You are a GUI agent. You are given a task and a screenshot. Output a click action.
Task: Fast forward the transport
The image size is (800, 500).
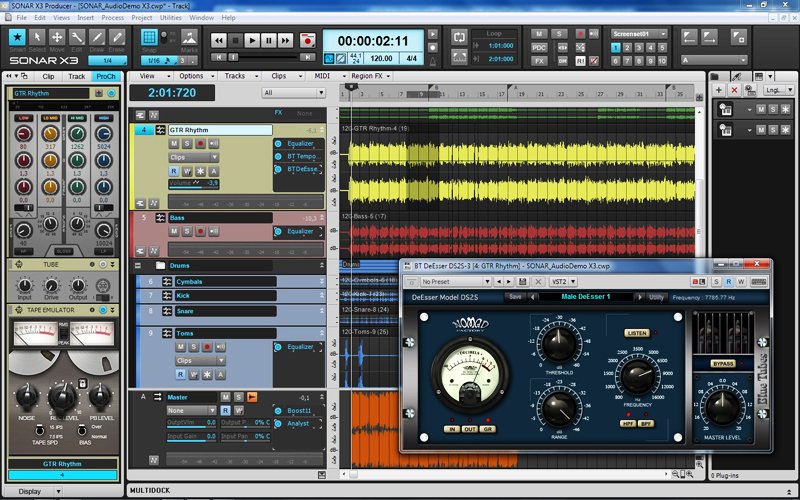click(x=285, y=40)
